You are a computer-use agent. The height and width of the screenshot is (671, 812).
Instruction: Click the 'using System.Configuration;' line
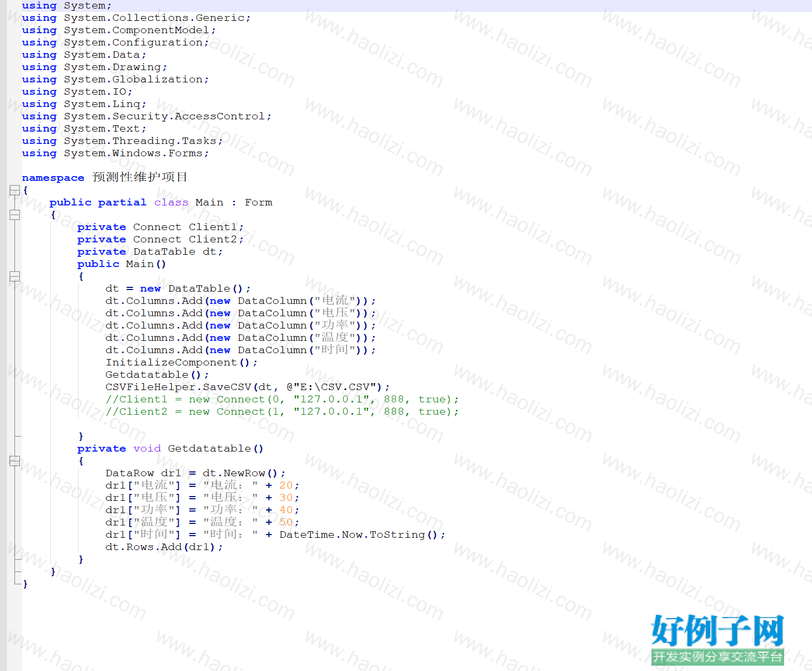click(115, 42)
